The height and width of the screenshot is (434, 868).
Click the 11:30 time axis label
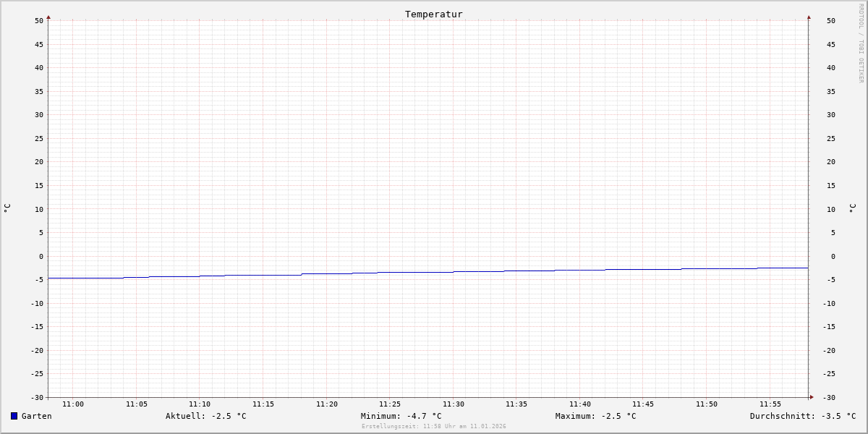pos(454,404)
